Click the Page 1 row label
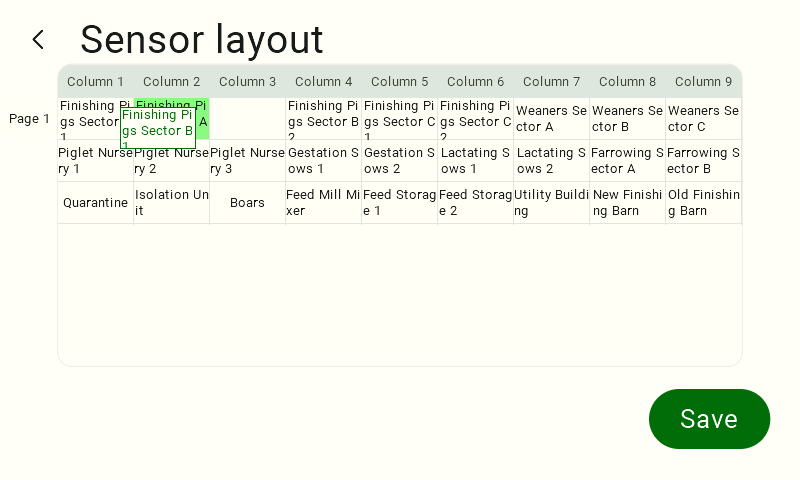Viewport: 800px width, 480px height. pyautogui.click(x=29, y=119)
